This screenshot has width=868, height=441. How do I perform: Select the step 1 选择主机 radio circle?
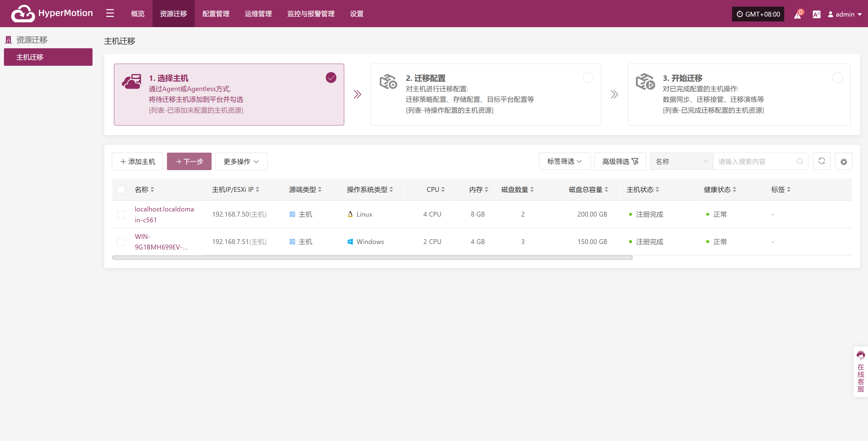(331, 78)
